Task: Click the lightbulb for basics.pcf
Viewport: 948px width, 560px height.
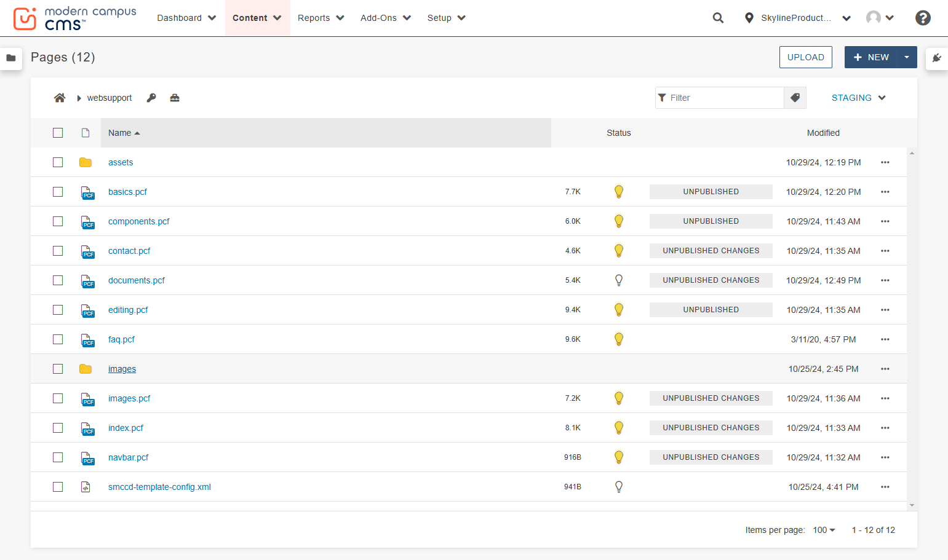Action: click(x=619, y=192)
